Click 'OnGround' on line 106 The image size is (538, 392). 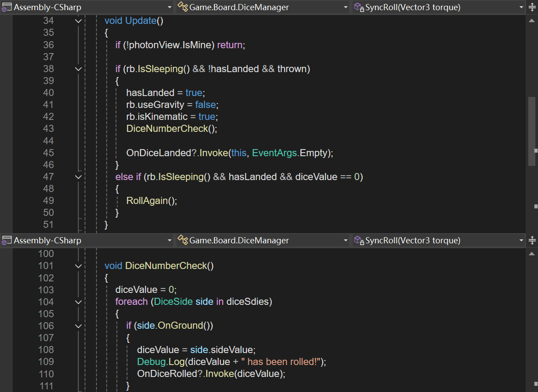click(180, 326)
